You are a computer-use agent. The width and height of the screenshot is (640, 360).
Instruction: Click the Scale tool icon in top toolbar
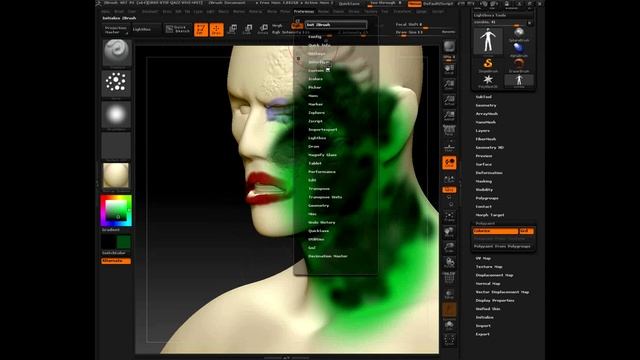pos(248,29)
